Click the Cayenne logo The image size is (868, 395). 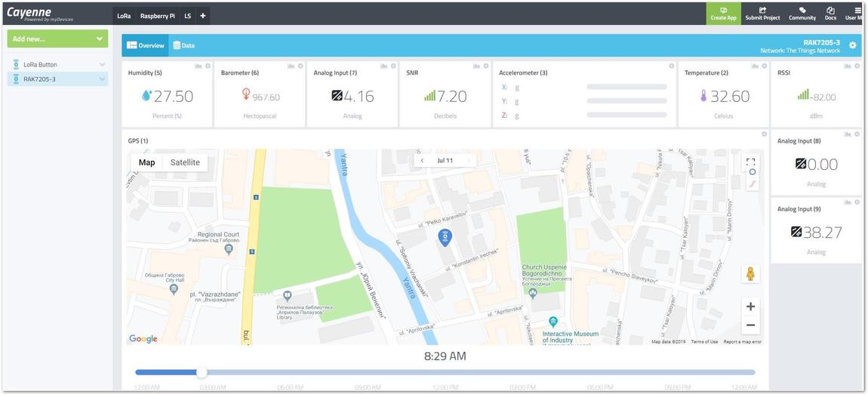(x=39, y=14)
